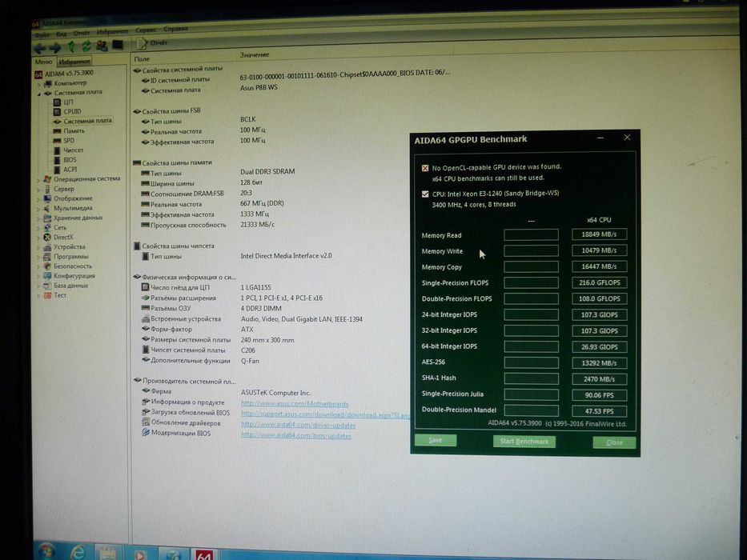This screenshot has height=560, width=747.
Task: Click the Безопасность shield icon
Action: pyautogui.click(x=47, y=266)
